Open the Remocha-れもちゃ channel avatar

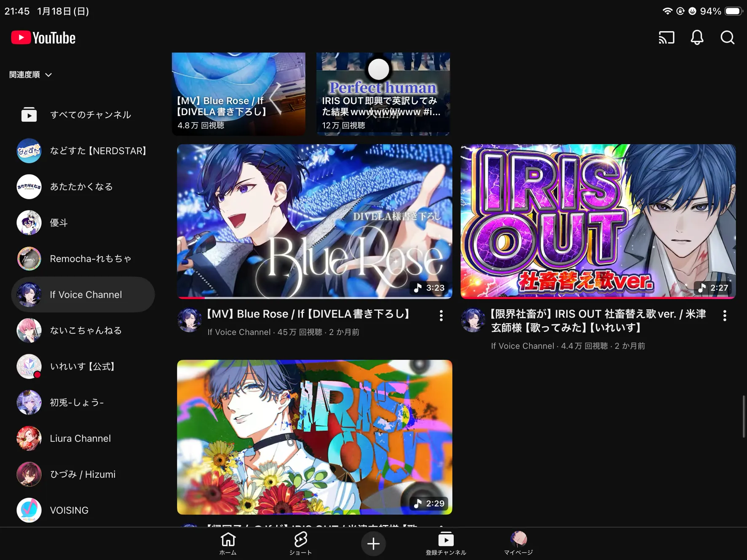click(29, 258)
